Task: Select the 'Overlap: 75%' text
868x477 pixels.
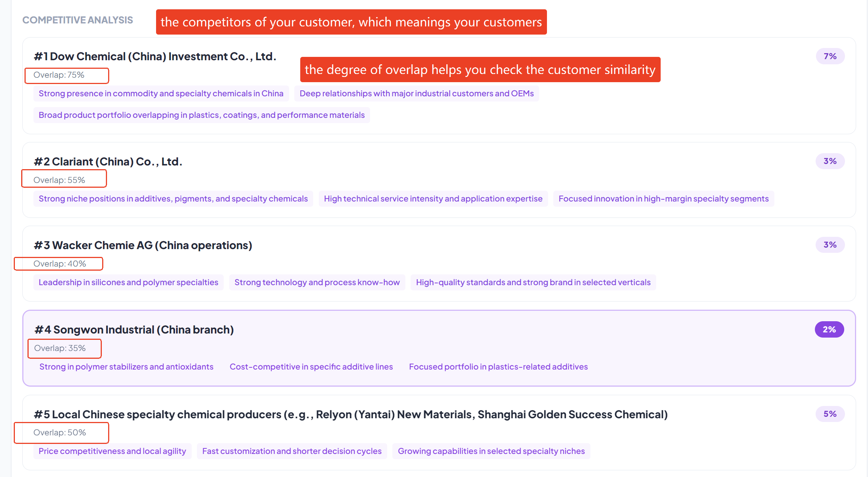Action: 59,75
